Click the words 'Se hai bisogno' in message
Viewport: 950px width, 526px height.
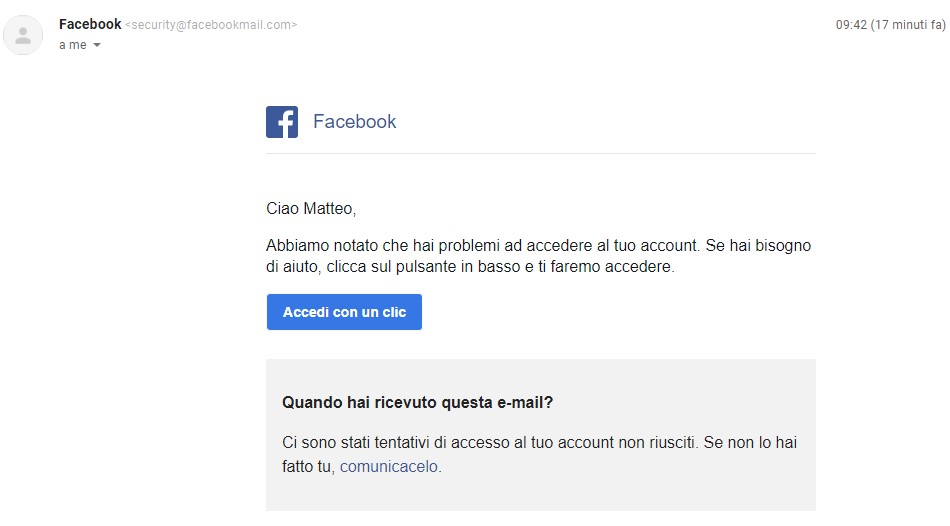(x=758, y=245)
